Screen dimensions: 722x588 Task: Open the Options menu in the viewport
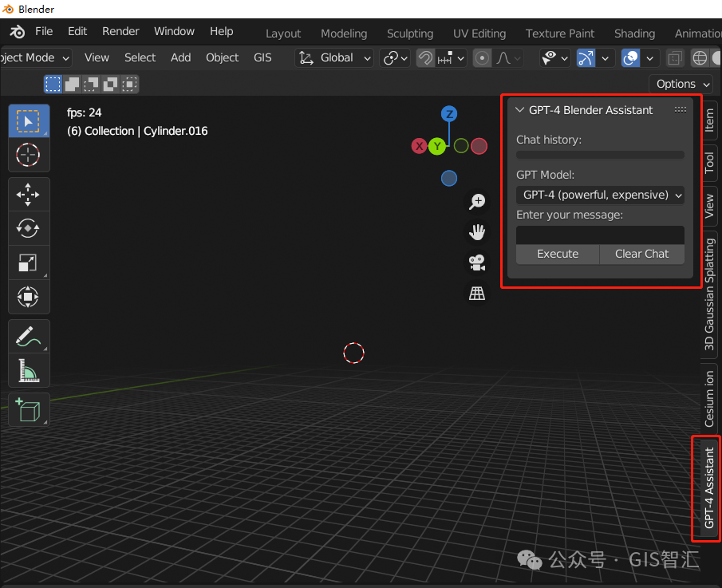click(680, 83)
